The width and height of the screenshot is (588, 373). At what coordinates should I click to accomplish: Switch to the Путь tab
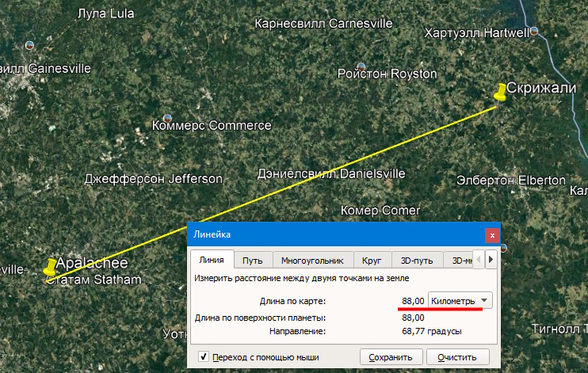252,261
